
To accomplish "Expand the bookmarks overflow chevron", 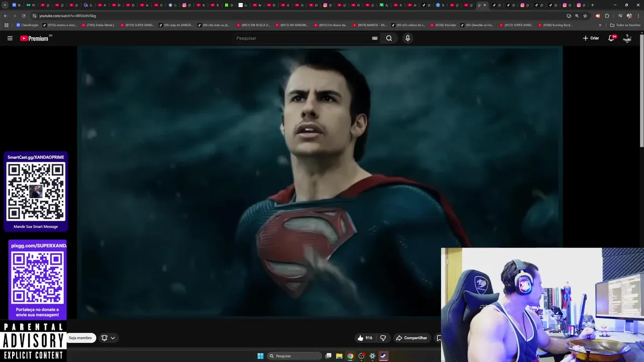I will (x=600, y=25).
